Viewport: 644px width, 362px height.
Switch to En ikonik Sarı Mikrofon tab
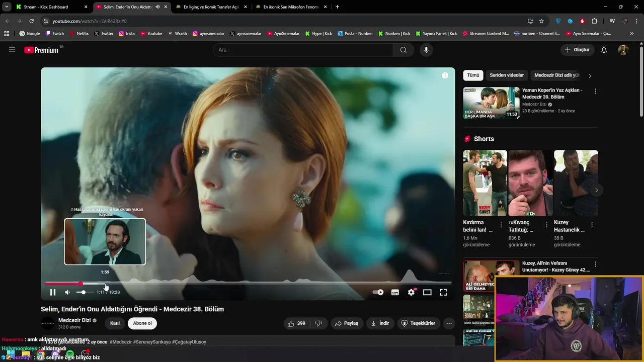coord(291,7)
